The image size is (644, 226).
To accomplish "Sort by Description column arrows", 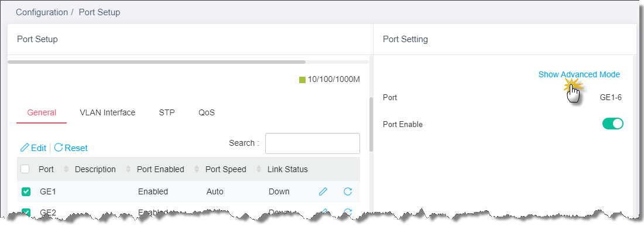I will [128, 169].
